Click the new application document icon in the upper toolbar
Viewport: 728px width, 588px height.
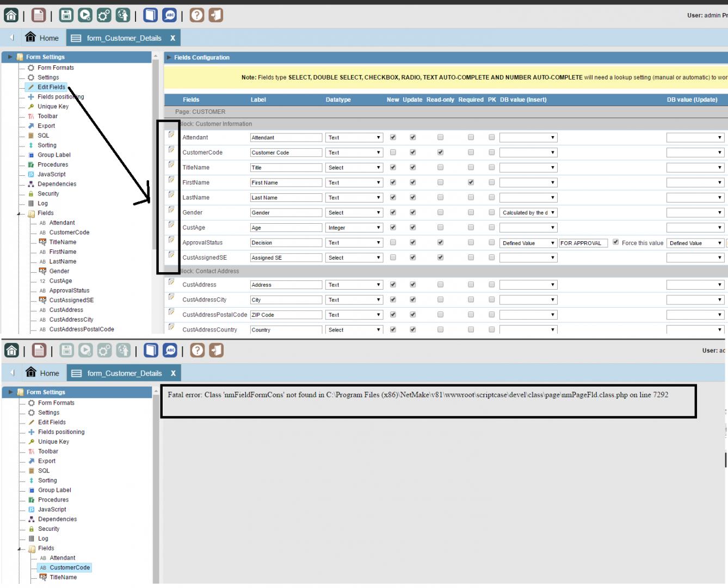[x=39, y=15]
